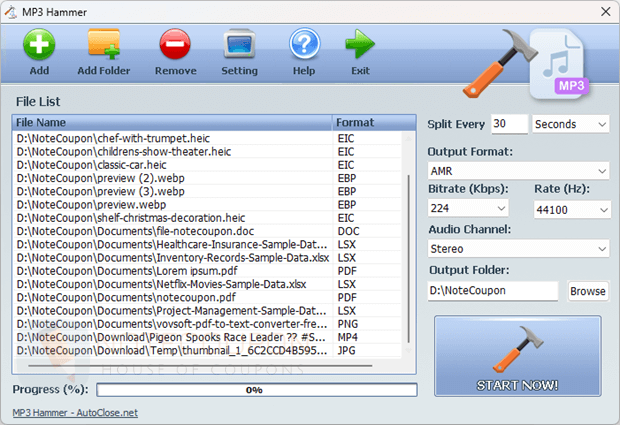Click the green Add icon
620x425 pixels.
[39, 44]
